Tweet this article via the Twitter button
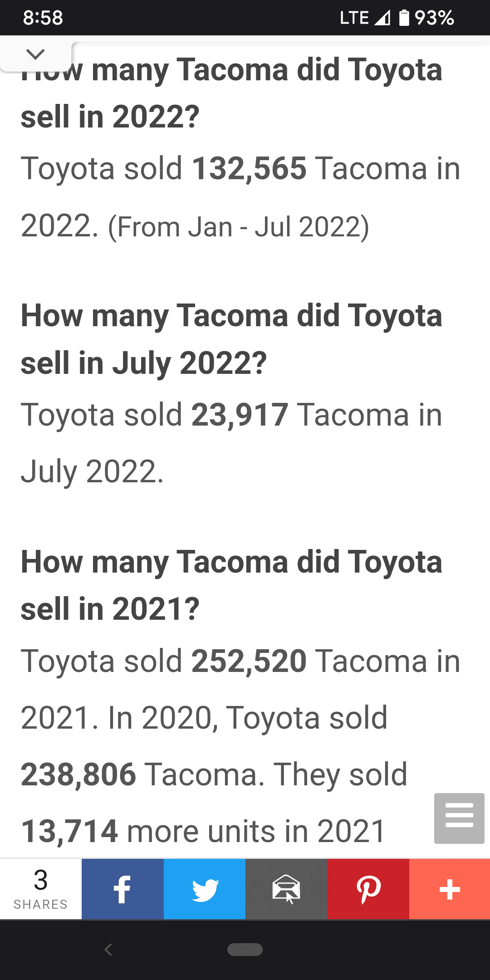The width and height of the screenshot is (490, 980). click(x=205, y=889)
